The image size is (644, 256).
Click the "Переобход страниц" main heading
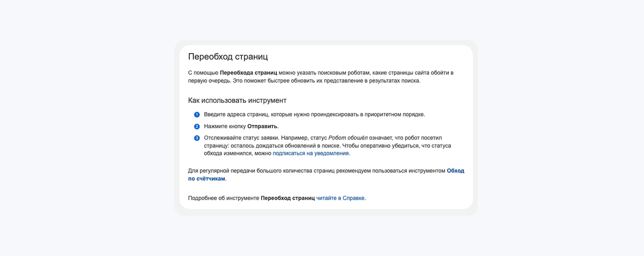tap(228, 57)
